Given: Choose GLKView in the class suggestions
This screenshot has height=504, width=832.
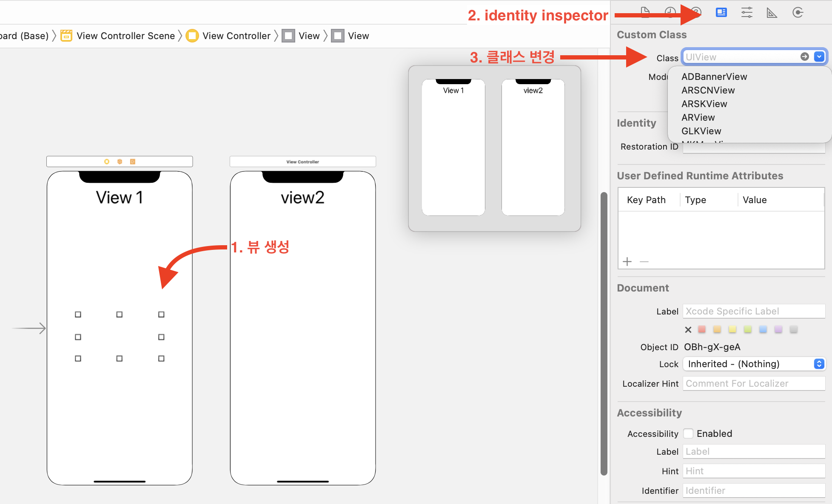Looking at the screenshot, I should click(701, 131).
